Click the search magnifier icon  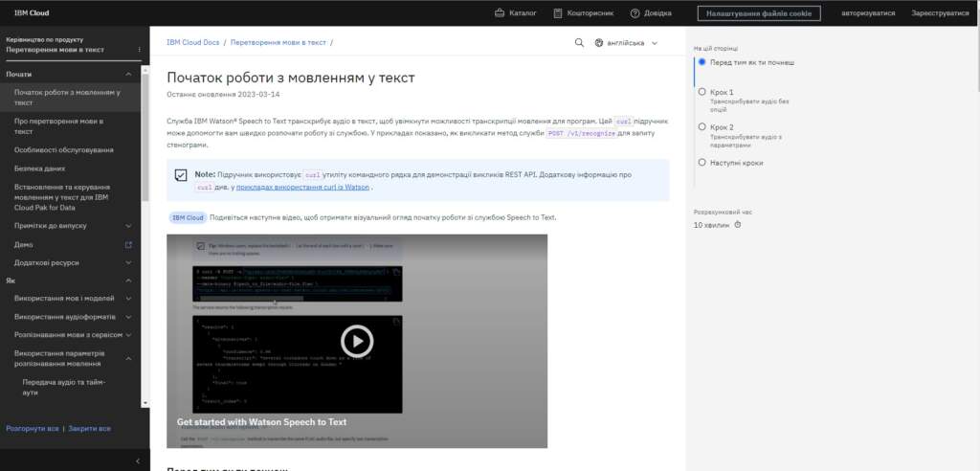pyautogui.click(x=579, y=42)
